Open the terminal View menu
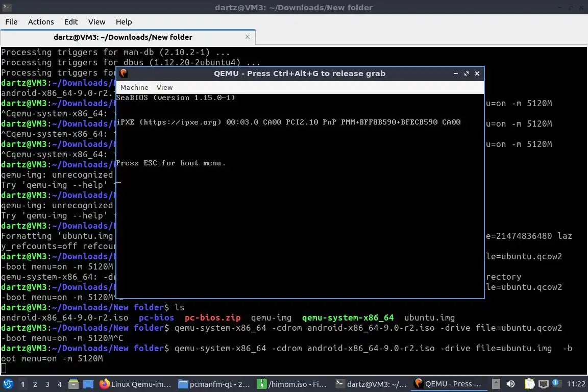Viewport: 588px width, 392px height. coord(97,22)
